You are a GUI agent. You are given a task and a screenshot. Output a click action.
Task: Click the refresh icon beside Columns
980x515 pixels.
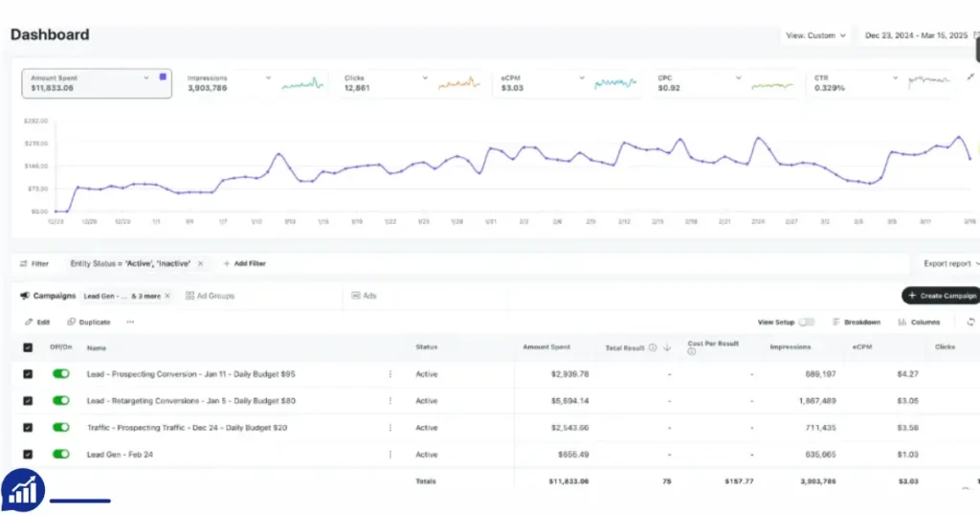[x=970, y=323]
